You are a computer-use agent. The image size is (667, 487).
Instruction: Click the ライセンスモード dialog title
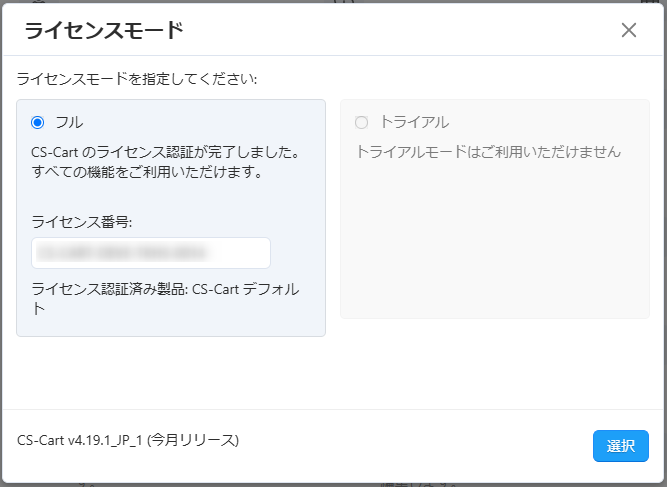coord(104,30)
